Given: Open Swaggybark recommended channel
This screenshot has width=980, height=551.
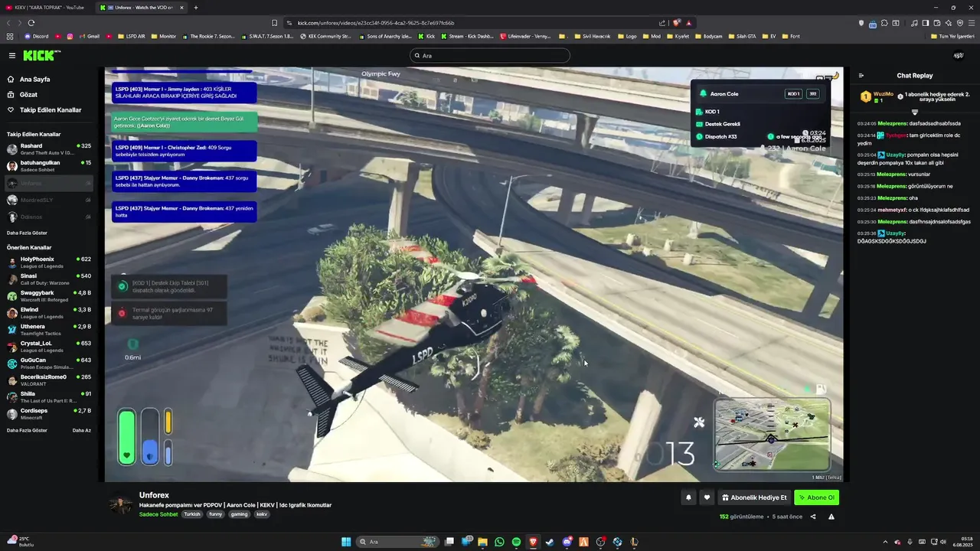Looking at the screenshot, I should (x=49, y=296).
